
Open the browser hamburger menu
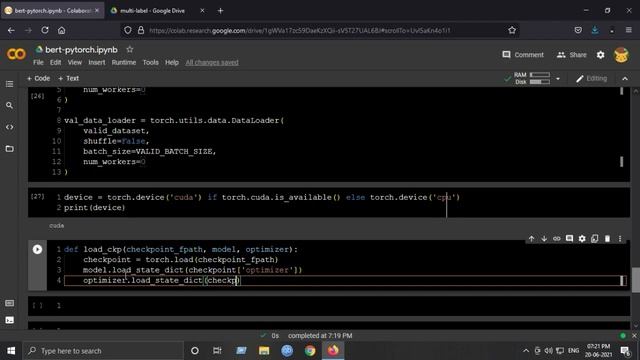(x=629, y=30)
